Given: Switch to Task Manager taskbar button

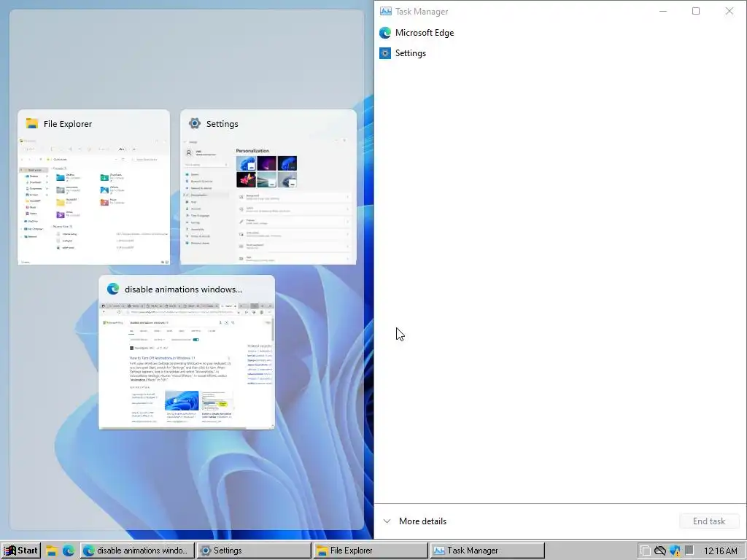Looking at the screenshot, I should tap(487, 551).
